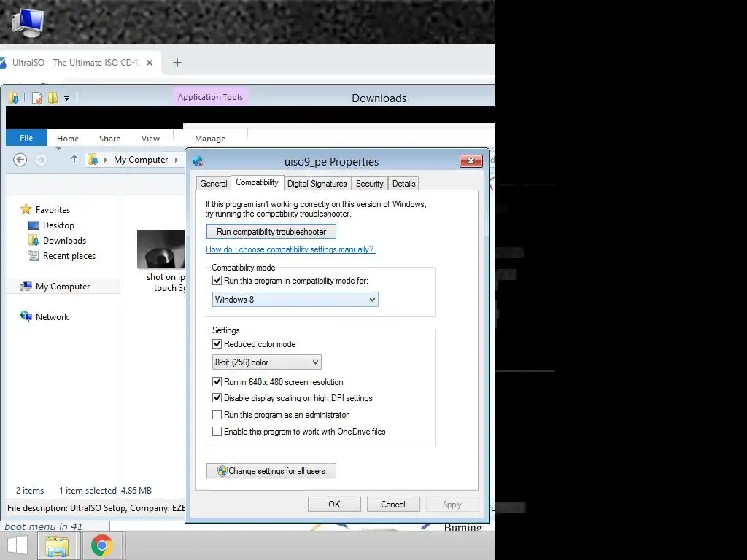This screenshot has width=747, height=560.
Task: Select Favorites in the navigation pane
Action: click(x=53, y=209)
